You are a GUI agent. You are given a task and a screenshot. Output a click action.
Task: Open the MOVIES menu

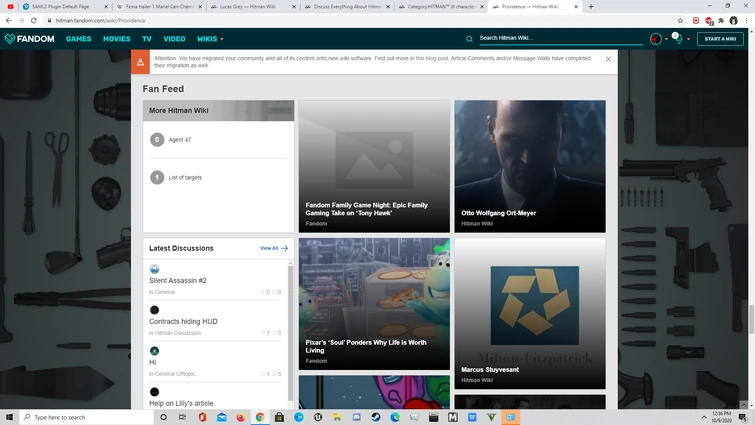click(x=117, y=39)
